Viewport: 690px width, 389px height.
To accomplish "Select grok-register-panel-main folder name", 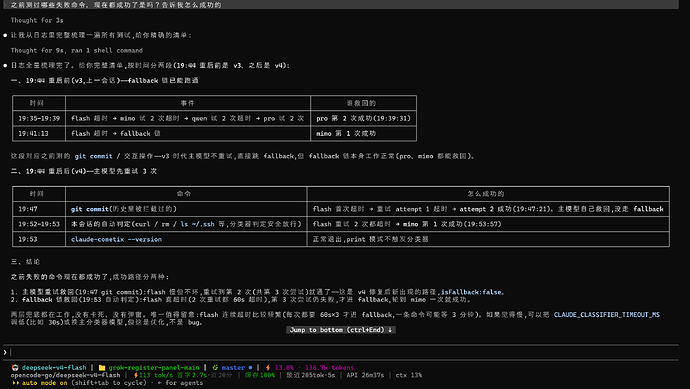I will tap(154, 367).
